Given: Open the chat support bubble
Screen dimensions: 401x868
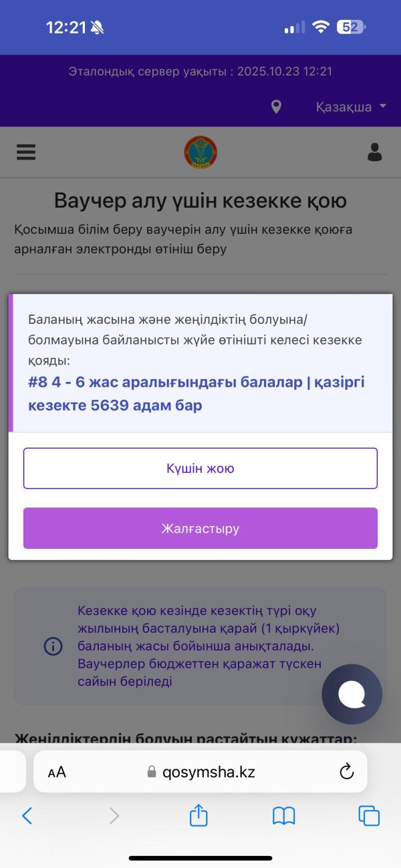Looking at the screenshot, I should click(352, 694).
